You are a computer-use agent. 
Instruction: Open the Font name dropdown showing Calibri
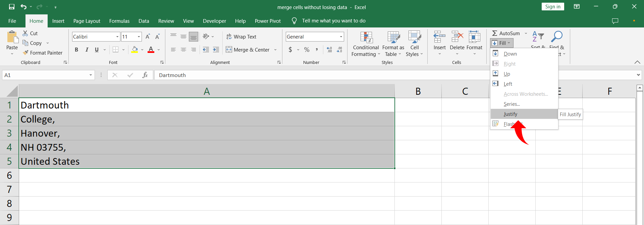coord(117,36)
